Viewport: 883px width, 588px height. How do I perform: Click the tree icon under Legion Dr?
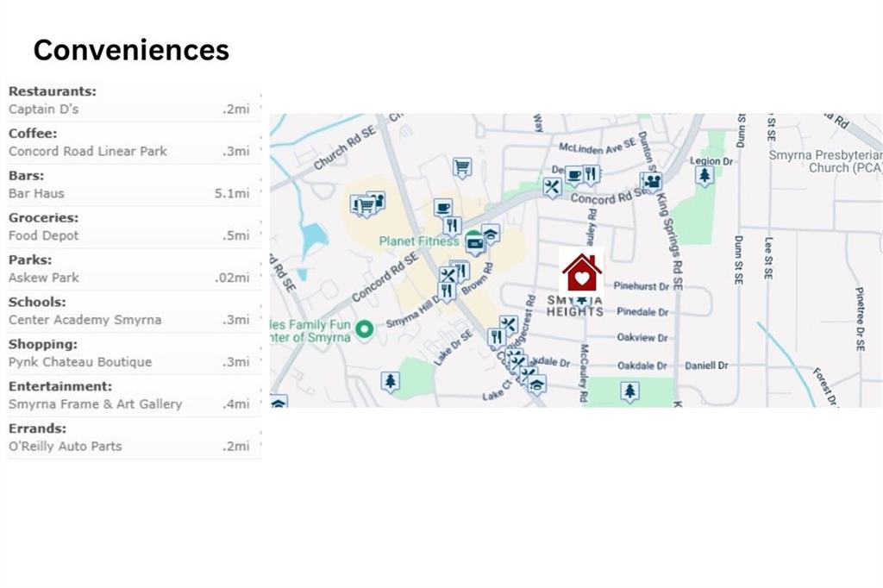705,176
